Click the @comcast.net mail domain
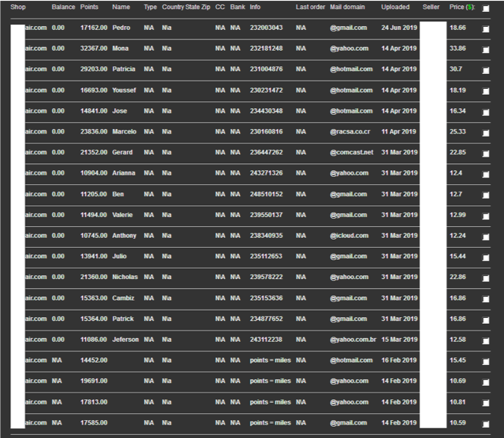Screen dimensions: 504x438 [352, 152]
